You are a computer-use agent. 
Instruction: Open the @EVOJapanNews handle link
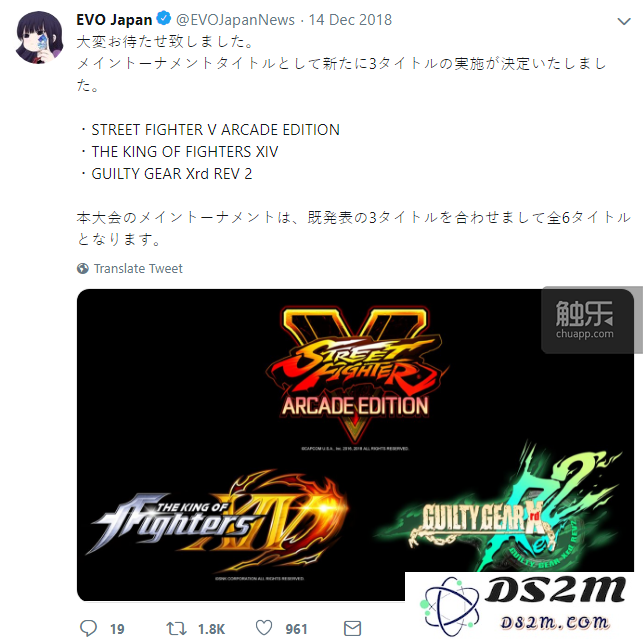point(235,20)
